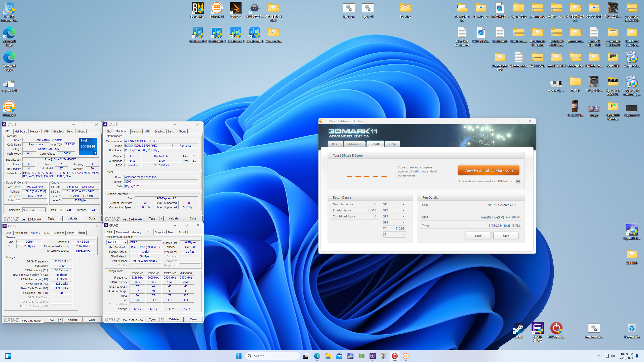Image resolution: width=644 pixels, height=362 pixels.
Task: Click the Save button in Run Details
Action: [506, 236]
